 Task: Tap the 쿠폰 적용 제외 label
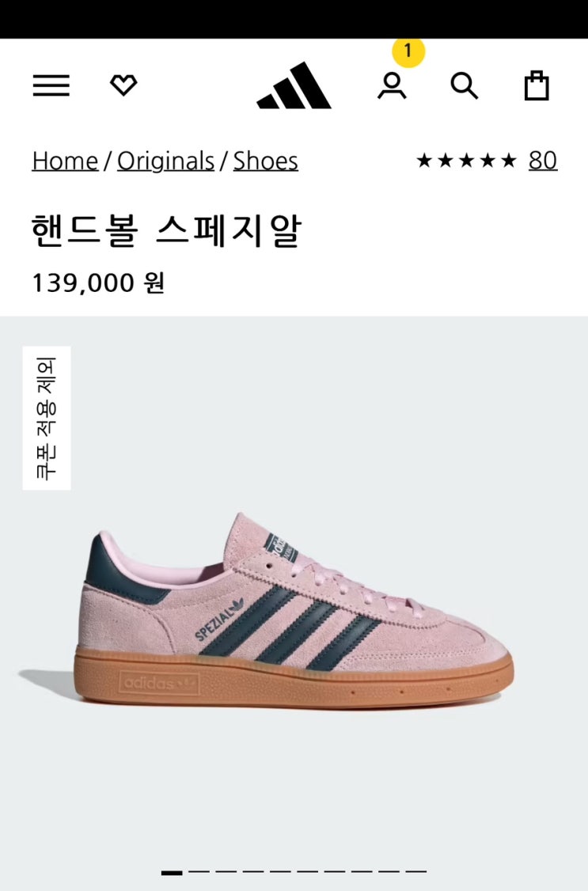[47, 418]
